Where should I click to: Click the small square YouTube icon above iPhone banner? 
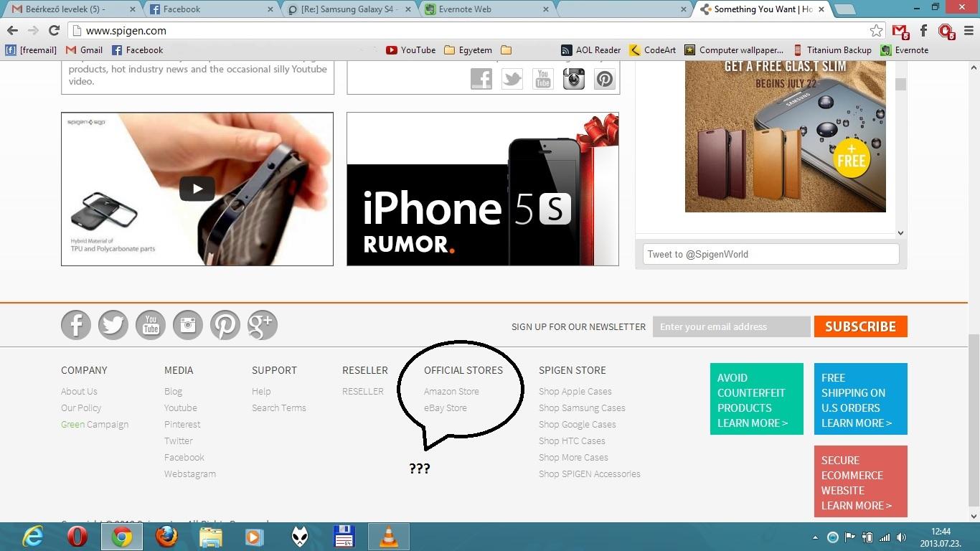coord(543,78)
